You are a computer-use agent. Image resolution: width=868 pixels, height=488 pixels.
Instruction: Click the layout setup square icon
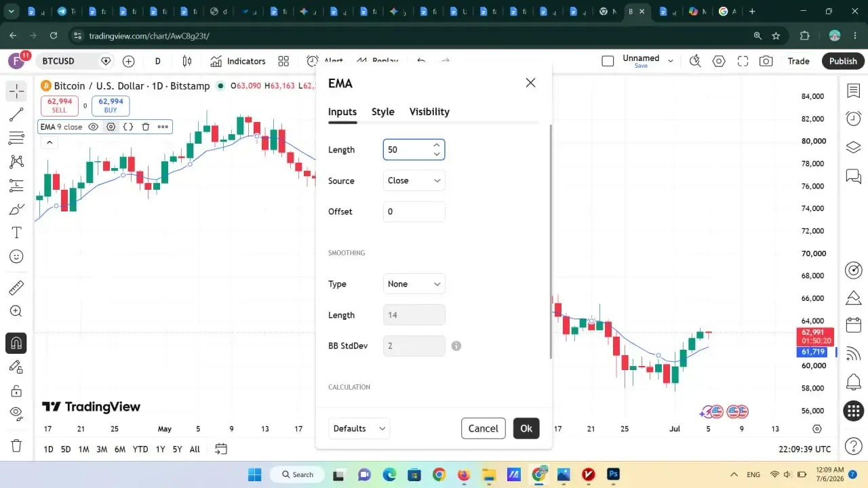click(608, 61)
